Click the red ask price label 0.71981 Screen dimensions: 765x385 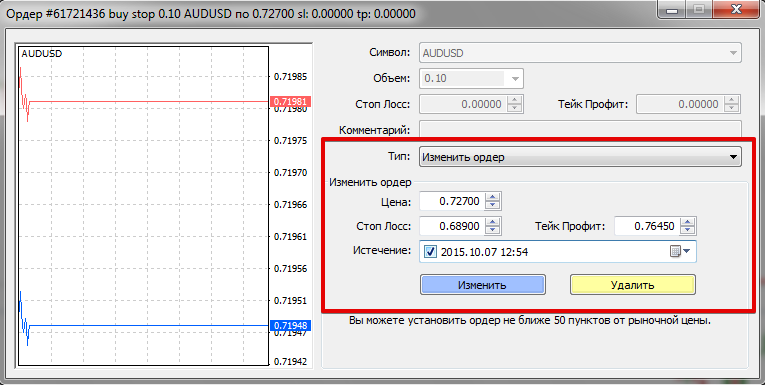pyautogui.click(x=290, y=101)
